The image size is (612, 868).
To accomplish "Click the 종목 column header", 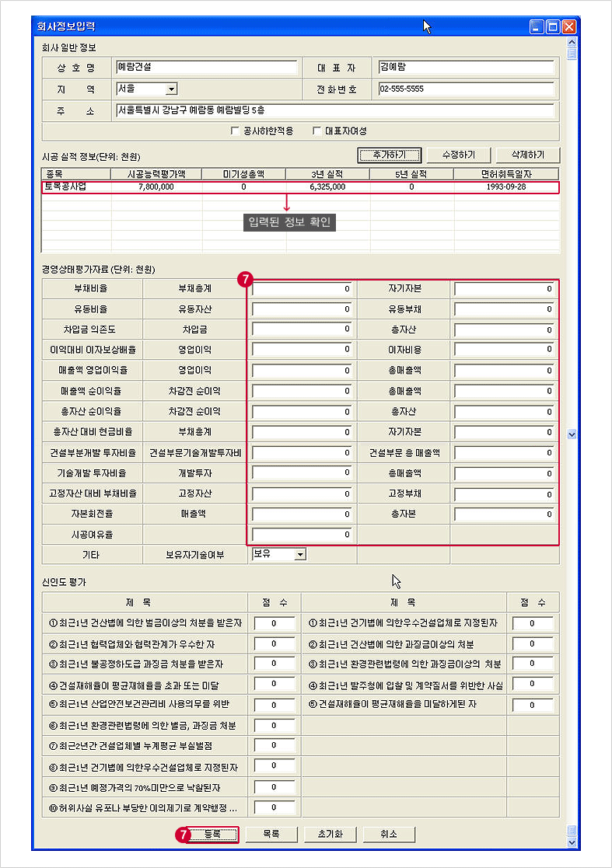I will click(x=76, y=174).
